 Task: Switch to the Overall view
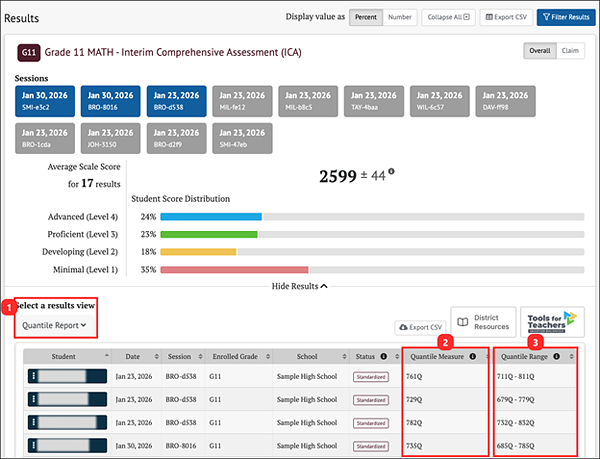[540, 50]
